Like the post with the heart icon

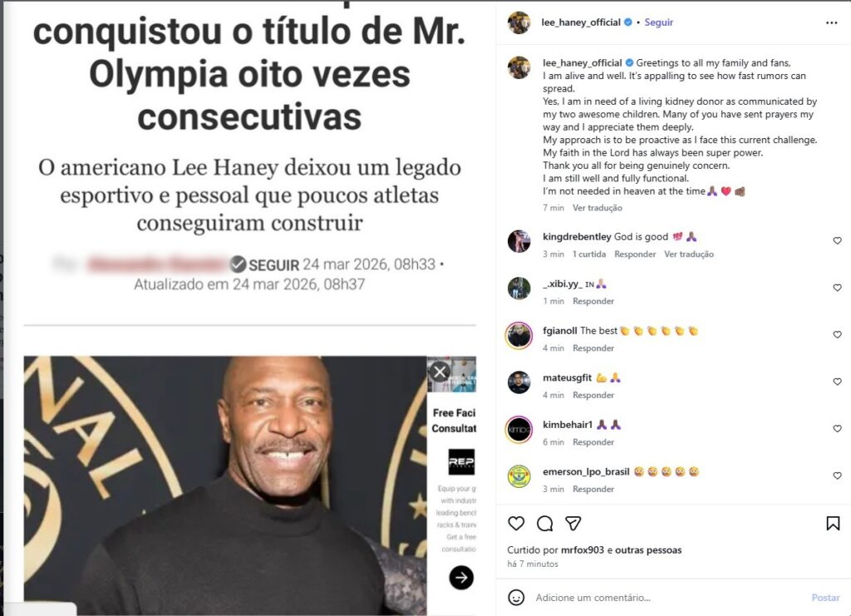515,523
